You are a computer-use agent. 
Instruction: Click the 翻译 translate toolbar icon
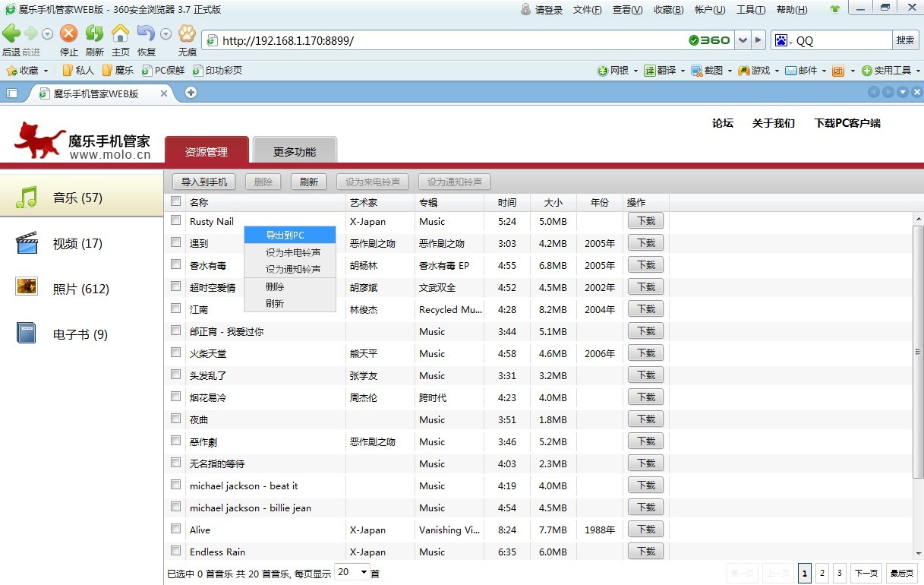pyautogui.click(x=650, y=70)
